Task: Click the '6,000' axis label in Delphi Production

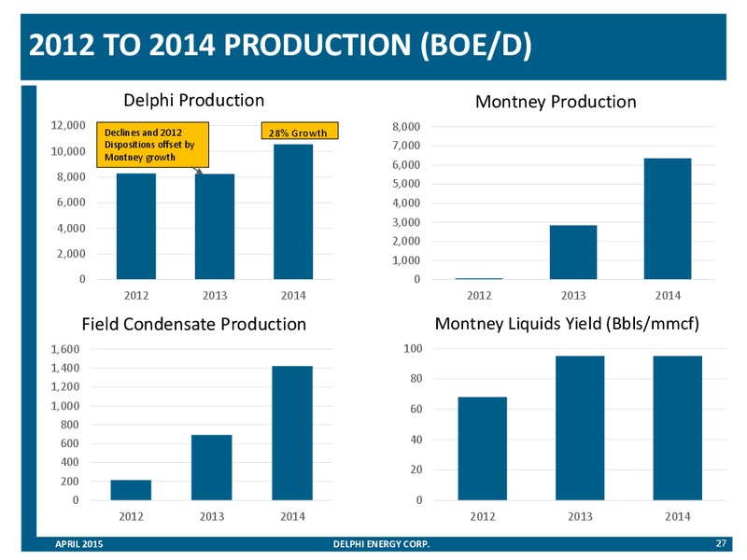Action: [71, 203]
